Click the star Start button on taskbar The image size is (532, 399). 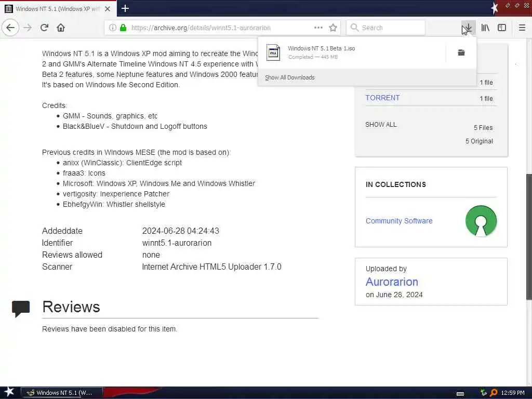pyautogui.click(x=9, y=392)
